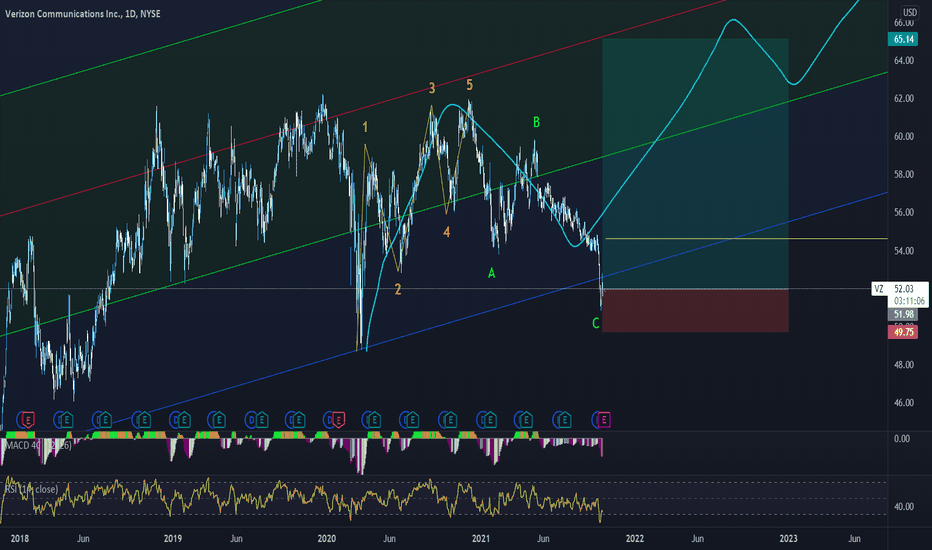
Task: Click the 2018 label on time axis
Action: point(20,539)
